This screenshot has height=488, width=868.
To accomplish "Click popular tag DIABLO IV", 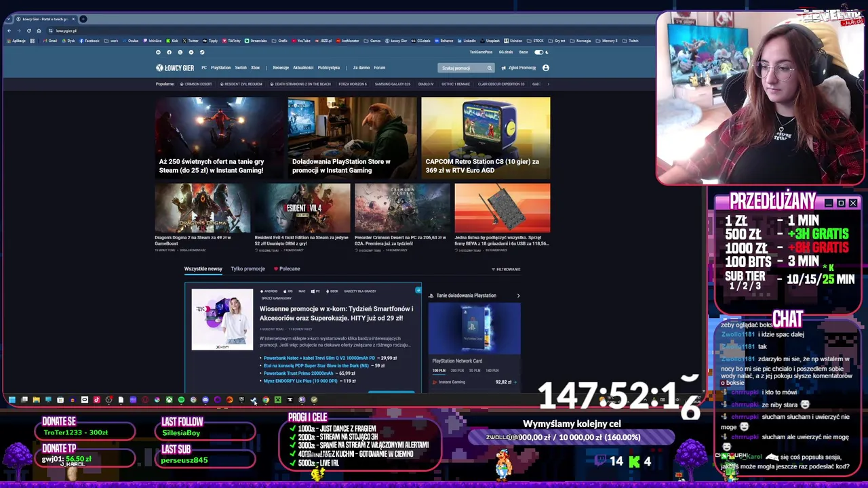I will click(426, 84).
